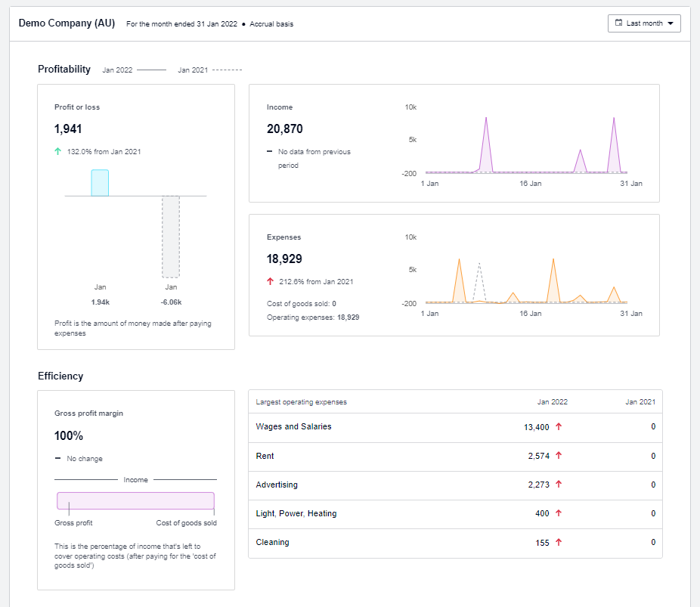
Task: Click the Gross profit label under the bar
Action: coord(73,522)
